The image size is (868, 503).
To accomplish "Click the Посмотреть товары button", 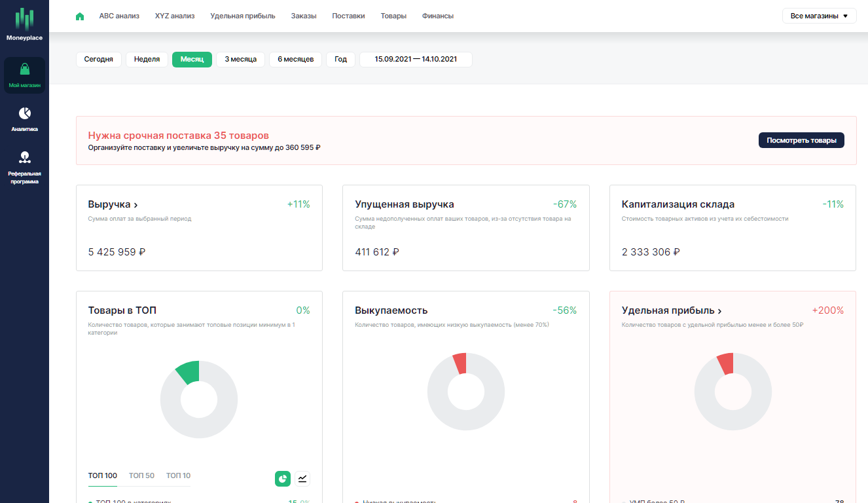I will click(x=801, y=140).
